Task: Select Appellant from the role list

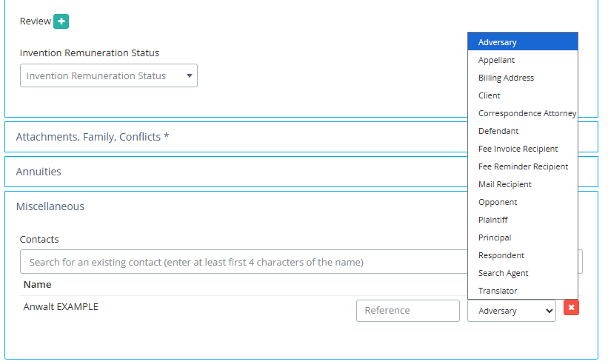Action: pos(496,60)
